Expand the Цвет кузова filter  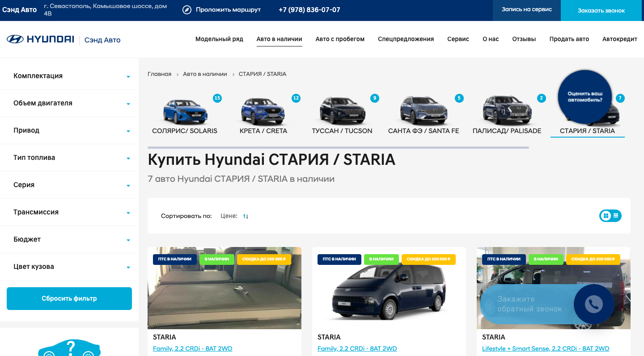tap(69, 267)
